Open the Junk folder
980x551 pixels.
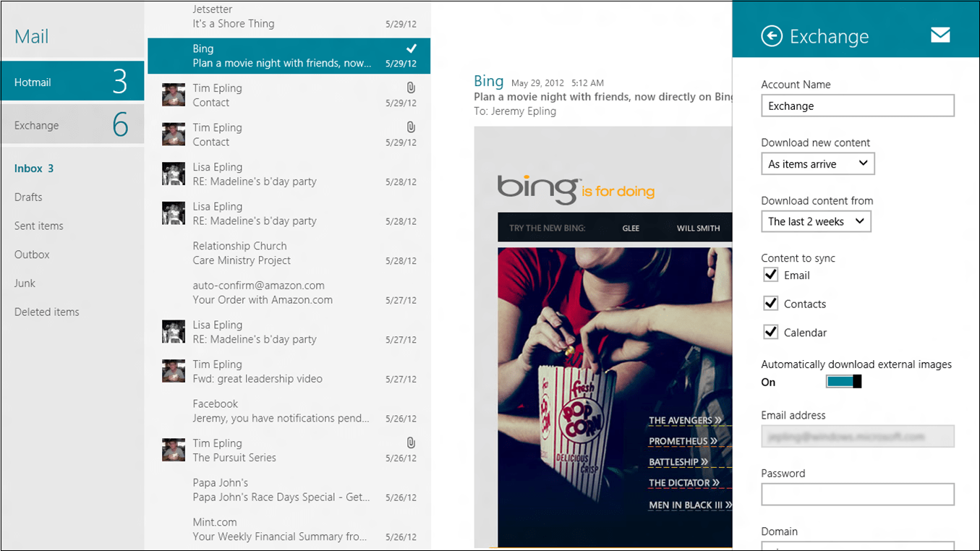click(25, 283)
